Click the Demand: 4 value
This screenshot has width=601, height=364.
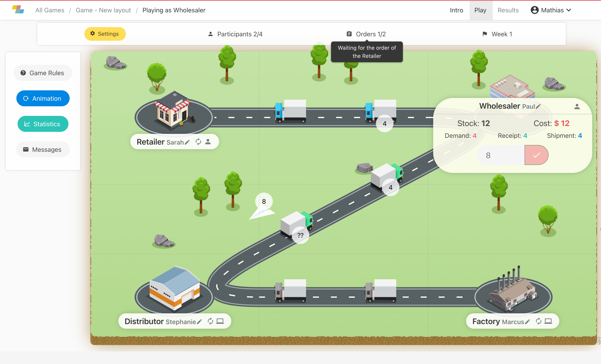pyautogui.click(x=461, y=136)
